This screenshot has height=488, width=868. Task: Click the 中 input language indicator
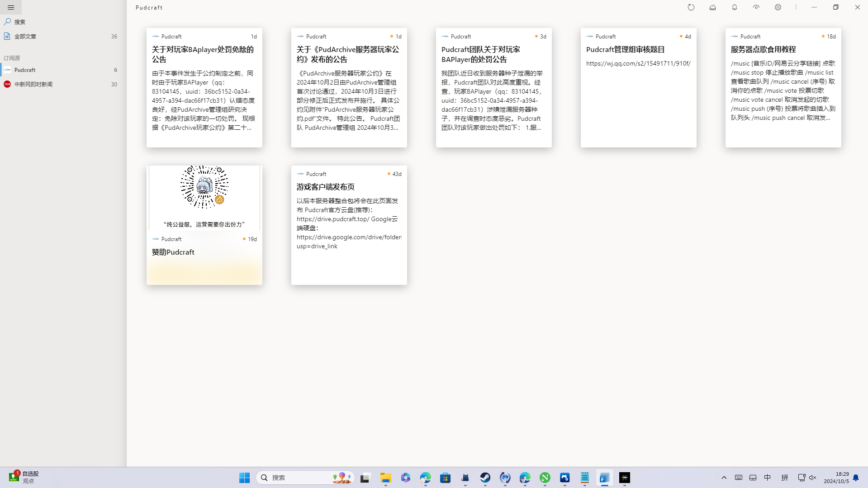(x=767, y=478)
